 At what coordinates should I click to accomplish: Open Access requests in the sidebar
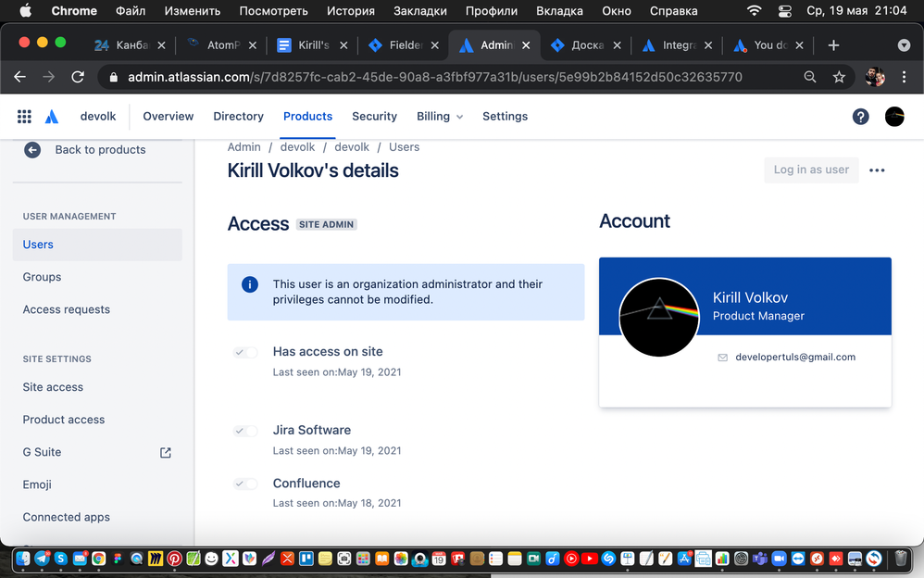click(x=66, y=309)
